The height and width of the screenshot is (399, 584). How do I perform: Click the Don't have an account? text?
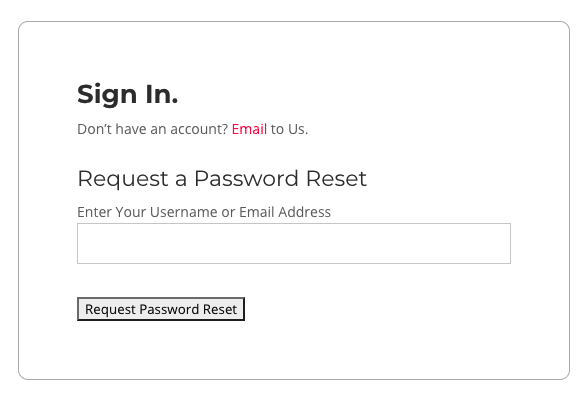coord(152,129)
